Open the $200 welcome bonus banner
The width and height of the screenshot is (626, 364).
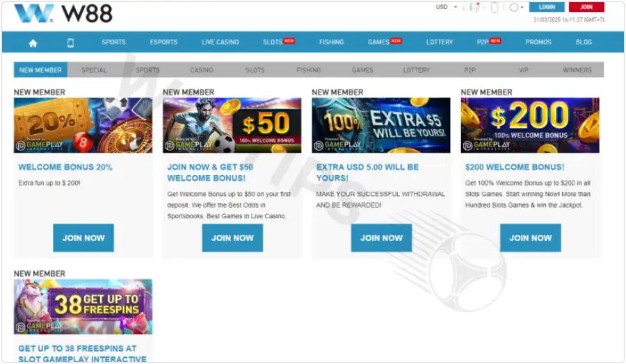(x=530, y=125)
